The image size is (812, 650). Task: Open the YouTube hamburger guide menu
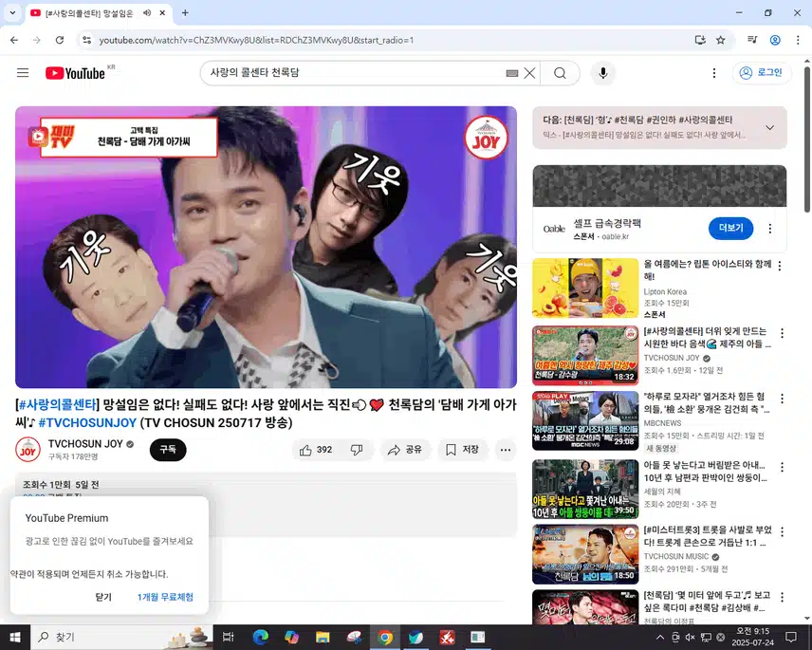(x=23, y=73)
